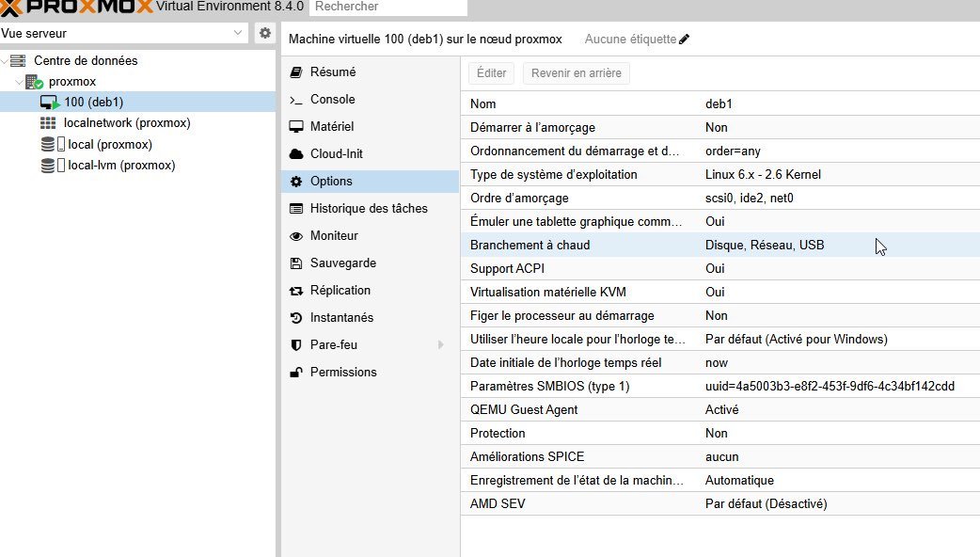Click the proxmox node server icon
The width and height of the screenshot is (980, 557).
[x=34, y=82]
